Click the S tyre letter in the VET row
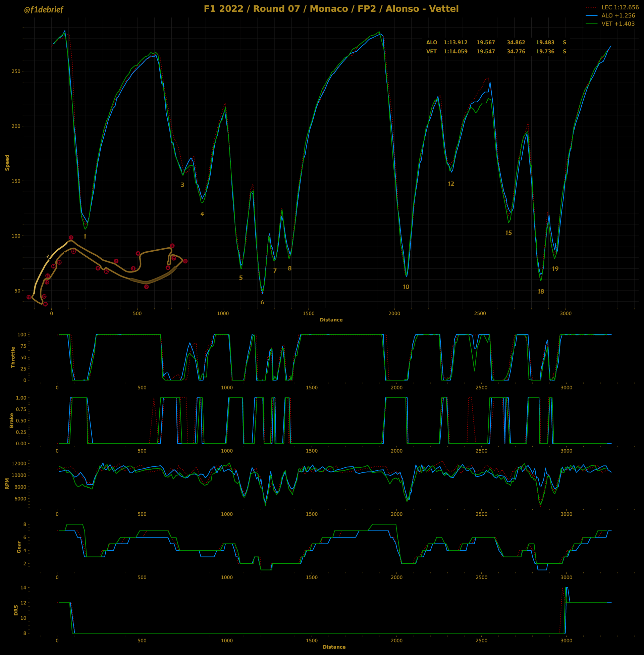Viewport: 644px width, 655px height. click(565, 52)
